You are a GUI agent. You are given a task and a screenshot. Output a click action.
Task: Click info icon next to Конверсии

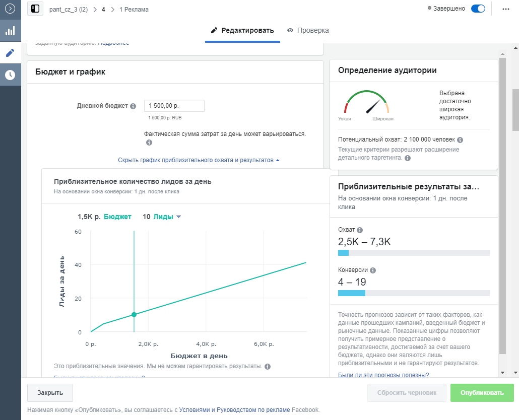coord(373,270)
